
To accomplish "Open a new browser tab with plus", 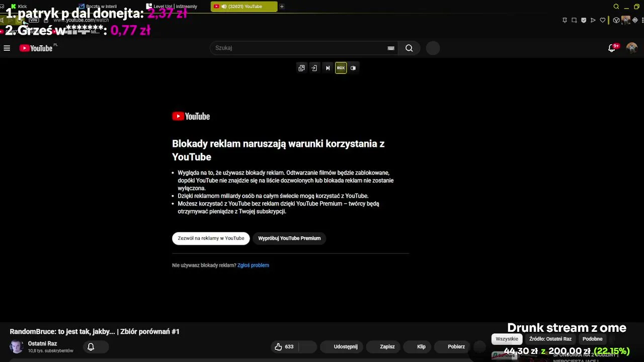I will [x=282, y=7].
